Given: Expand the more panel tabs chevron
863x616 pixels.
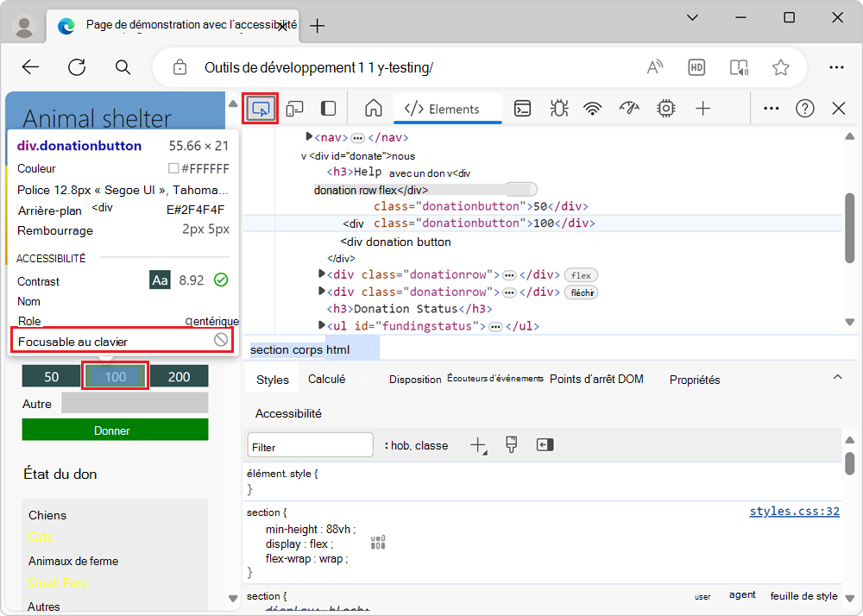Looking at the screenshot, I should (836, 378).
